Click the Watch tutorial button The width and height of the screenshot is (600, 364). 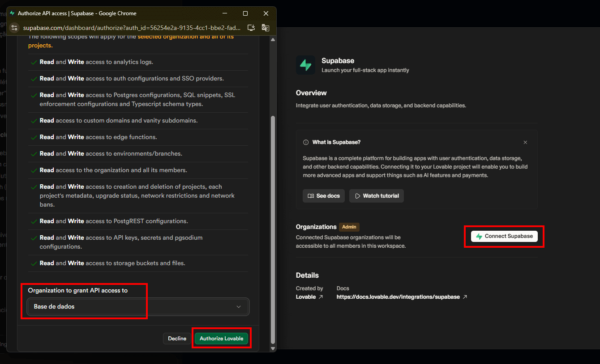click(x=377, y=196)
